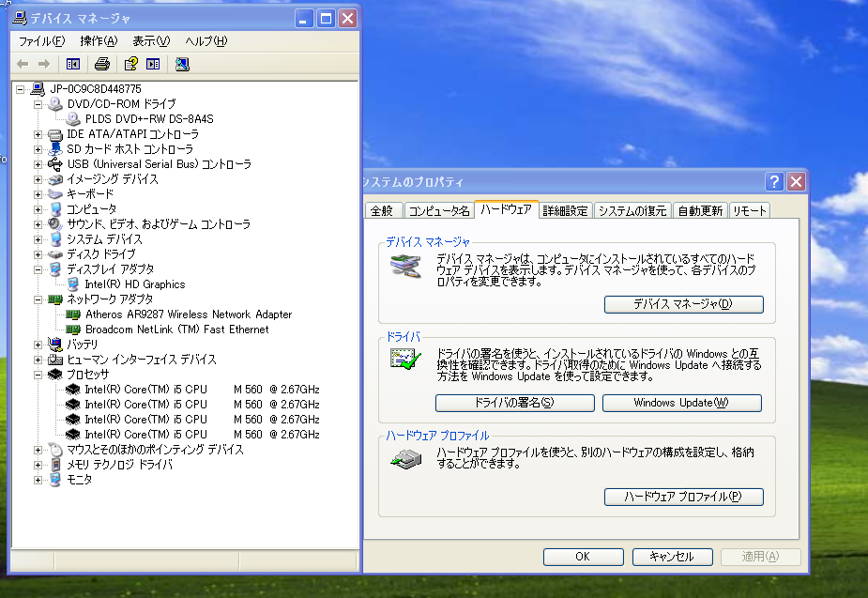Collapse the JP-0C9C8D448775 root node
This screenshot has width=868, height=598.
[21, 89]
